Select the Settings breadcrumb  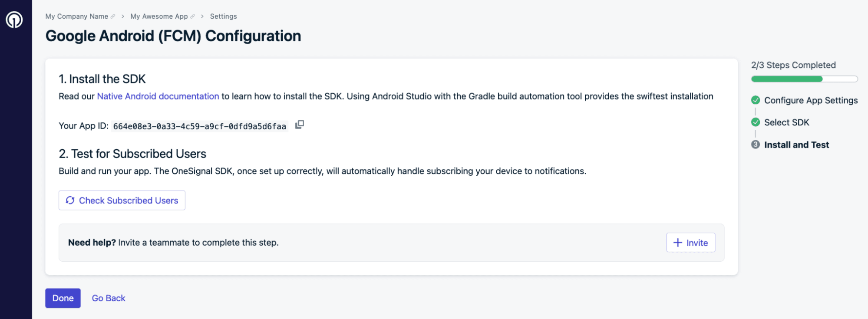[223, 16]
